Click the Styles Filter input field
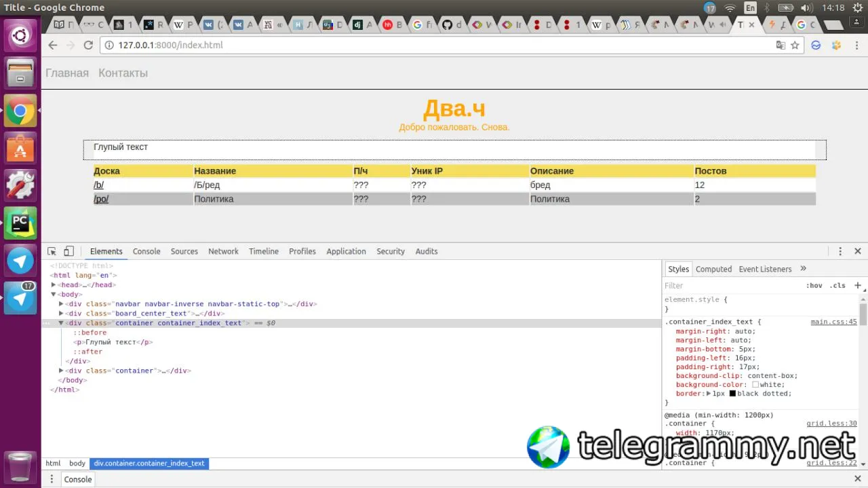The width and height of the screenshot is (868, 488). (731, 286)
